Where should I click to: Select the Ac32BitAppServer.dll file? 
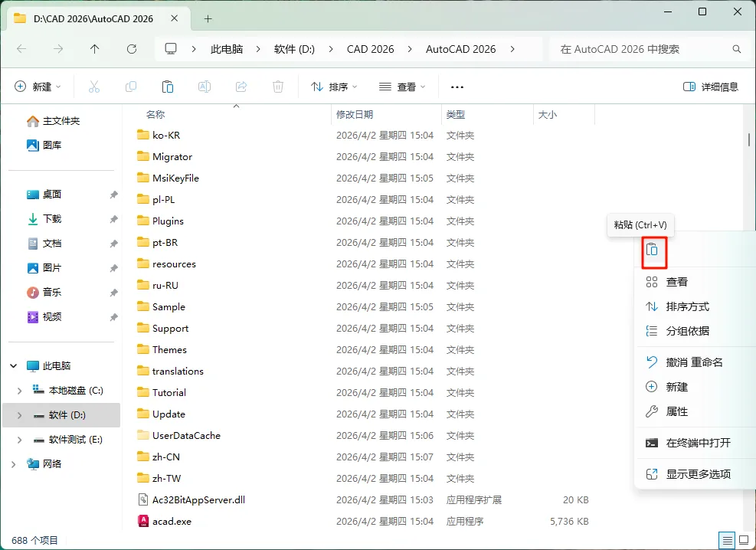198,500
